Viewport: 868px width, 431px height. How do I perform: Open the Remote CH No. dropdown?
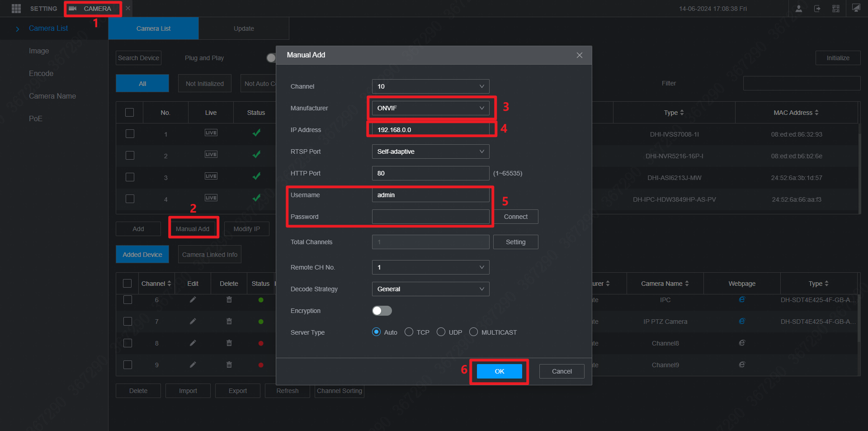[430, 267]
